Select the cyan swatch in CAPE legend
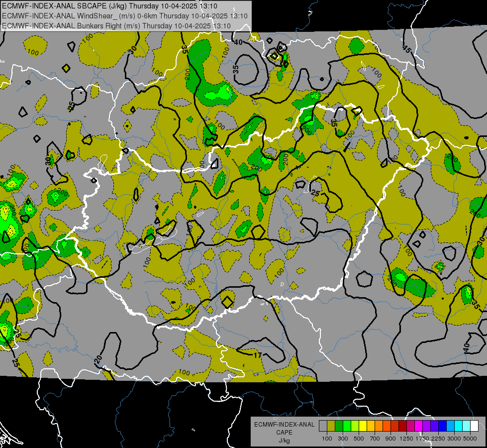 coord(458,426)
